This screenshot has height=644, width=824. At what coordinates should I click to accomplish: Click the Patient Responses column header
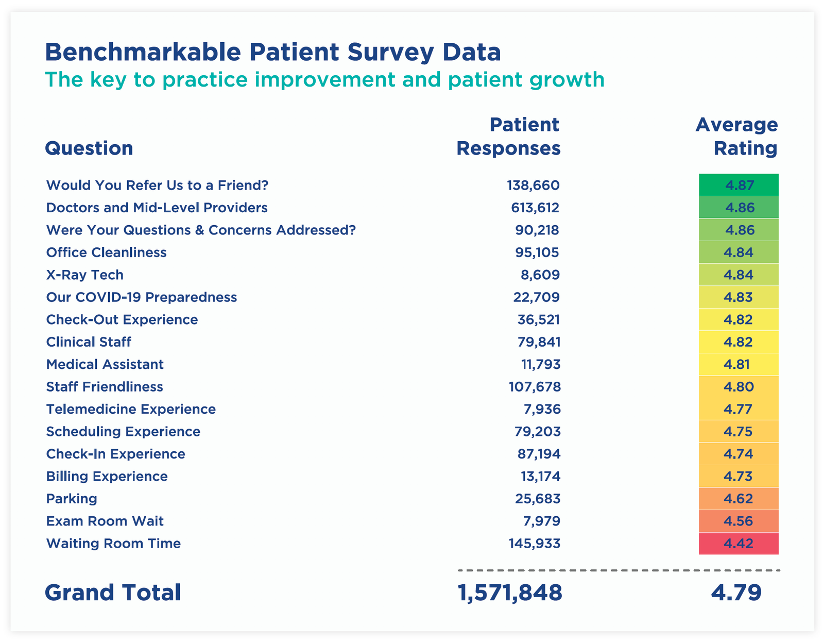pos(508,137)
